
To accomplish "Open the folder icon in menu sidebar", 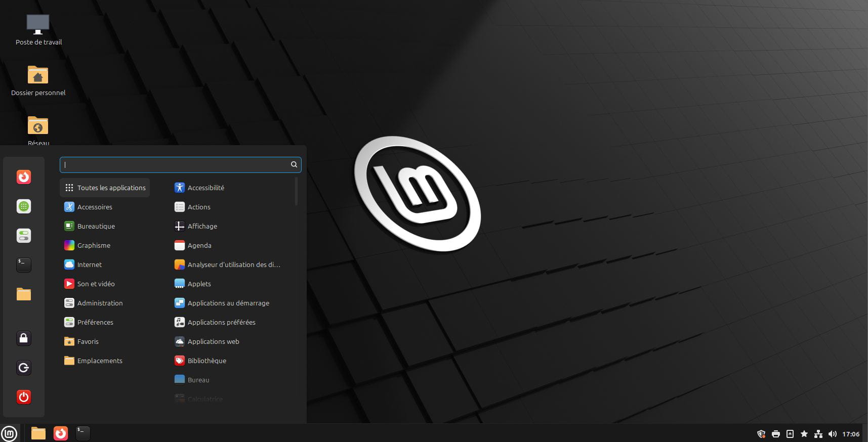I will pos(24,294).
